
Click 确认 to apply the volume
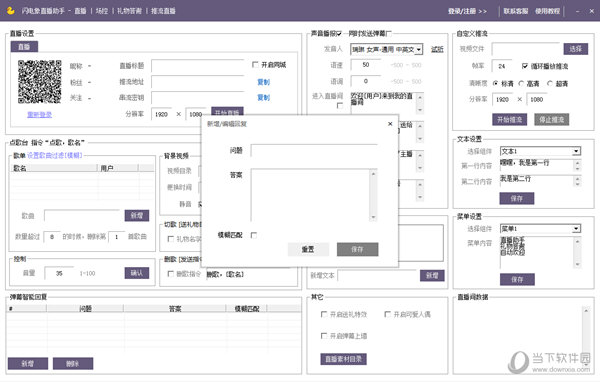coord(137,273)
